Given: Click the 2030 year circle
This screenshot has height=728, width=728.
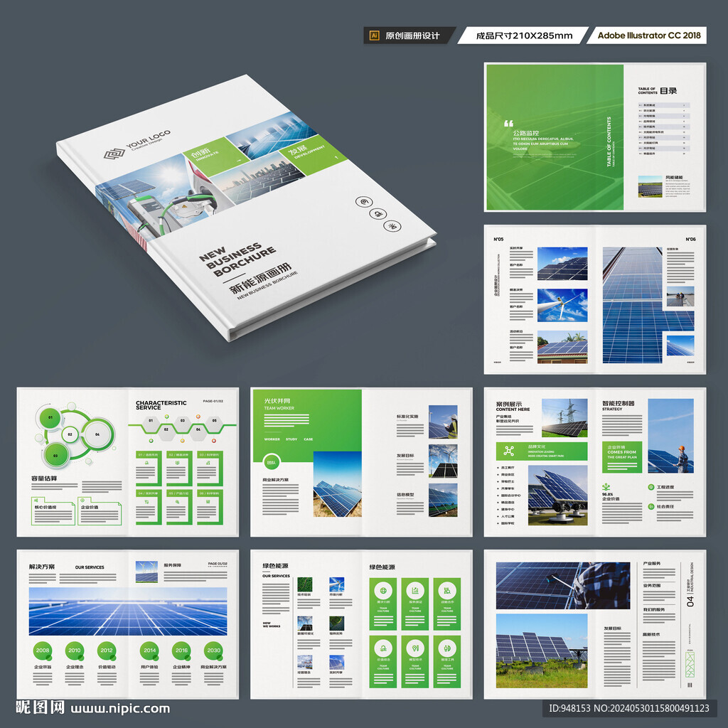Looking at the screenshot, I should (x=213, y=651).
